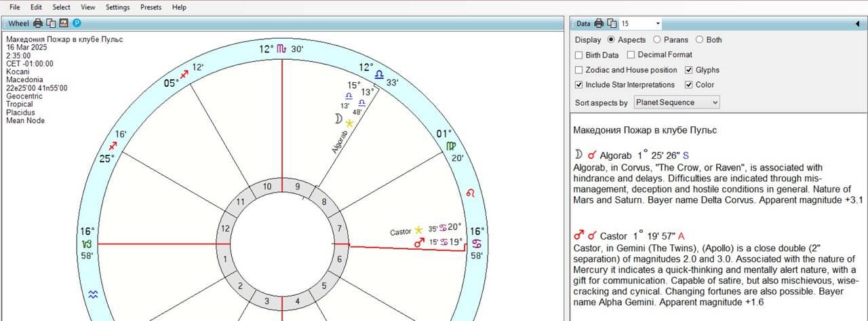Click the Data panel title
The width and height of the screenshot is (868, 321).
coord(583,24)
